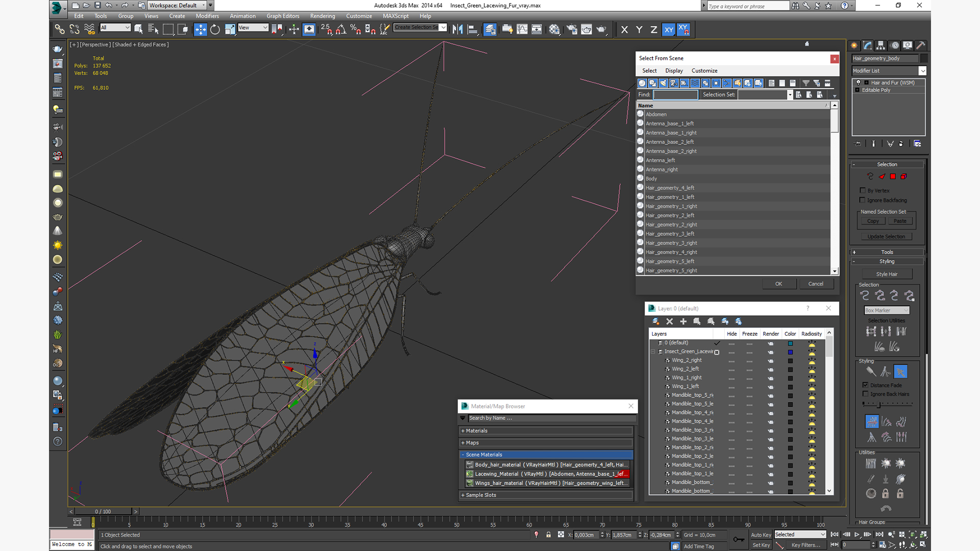Collapse the Styling rollout
The width and height of the screenshot is (980, 551).
click(x=887, y=261)
